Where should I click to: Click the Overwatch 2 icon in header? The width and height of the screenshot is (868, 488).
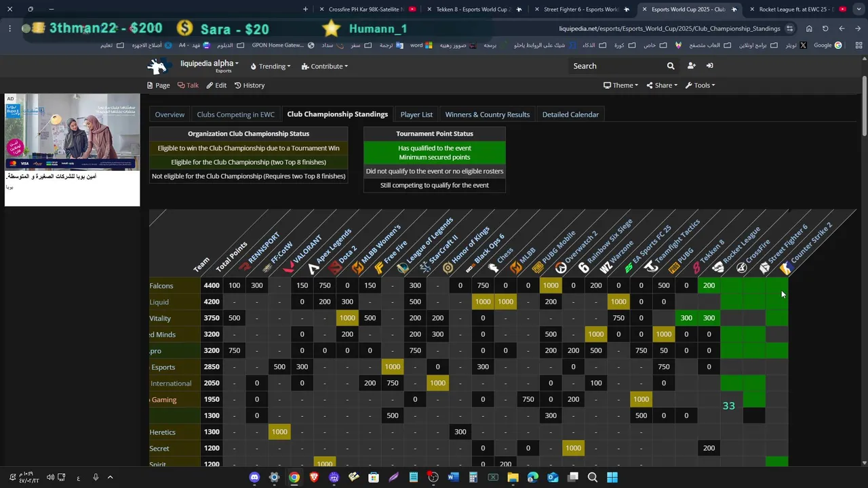click(561, 268)
